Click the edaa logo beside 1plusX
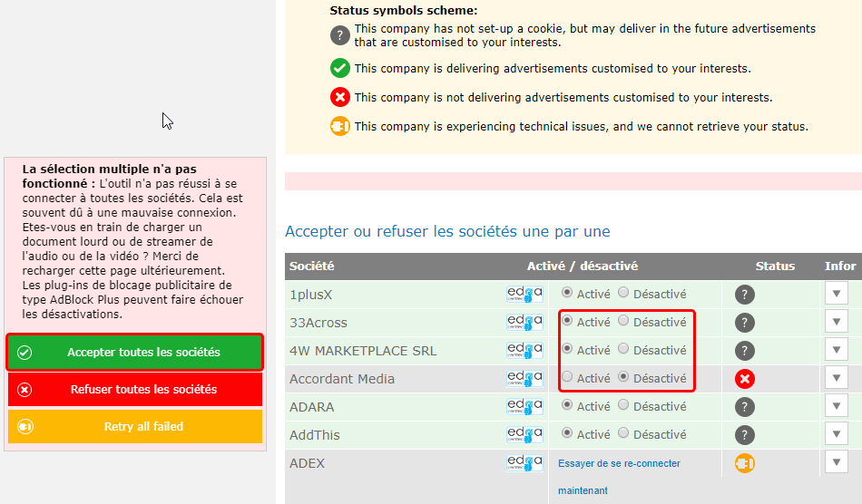This screenshot has width=862, height=504. click(x=524, y=294)
